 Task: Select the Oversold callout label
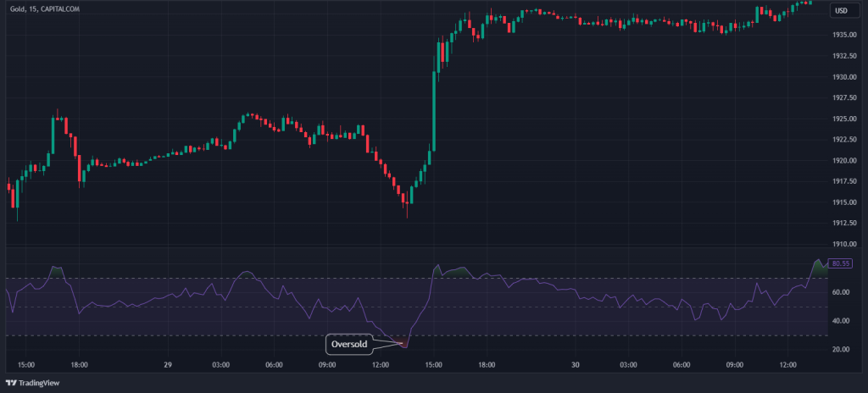coord(349,345)
